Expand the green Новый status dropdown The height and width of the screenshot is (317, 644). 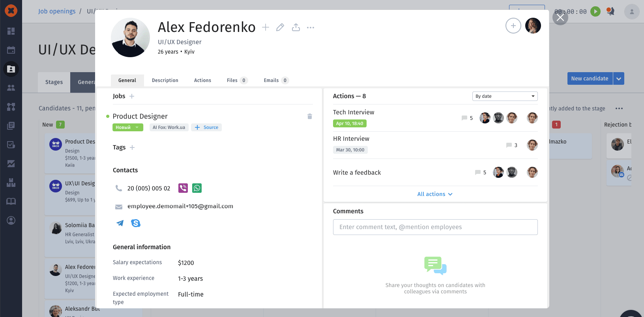(x=127, y=127)
